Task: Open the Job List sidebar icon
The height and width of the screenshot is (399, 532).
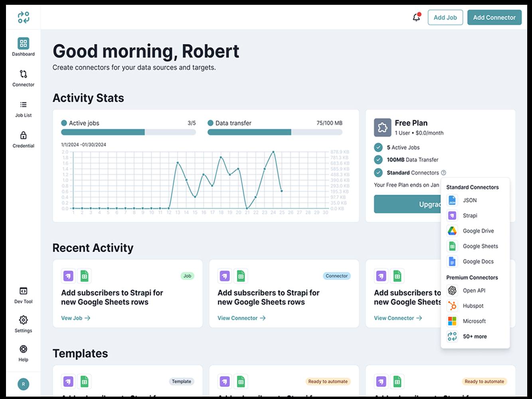Action: pyautogui.click(x=24, y=105)
